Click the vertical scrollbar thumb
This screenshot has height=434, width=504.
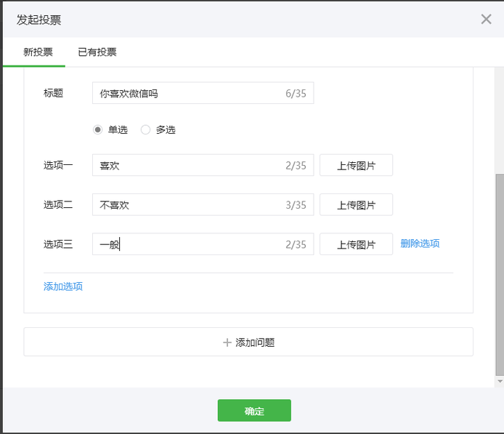click(499, 273)
